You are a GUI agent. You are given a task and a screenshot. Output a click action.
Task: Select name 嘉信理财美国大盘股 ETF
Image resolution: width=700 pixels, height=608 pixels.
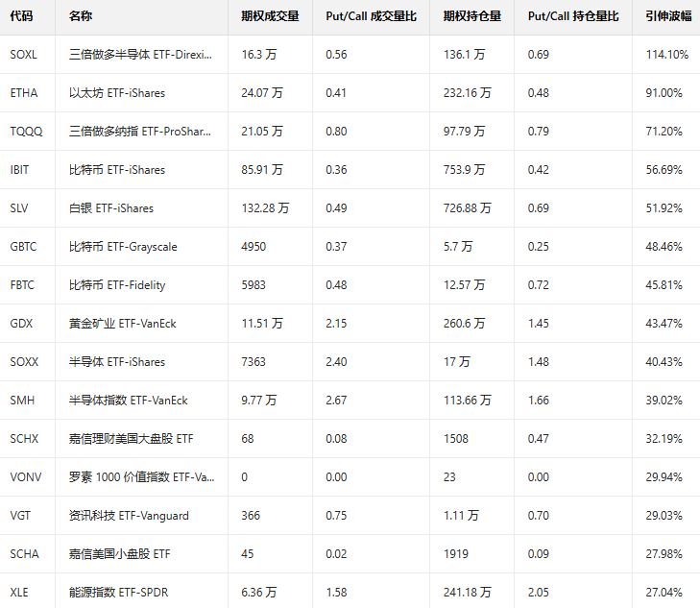pos(131,438)
